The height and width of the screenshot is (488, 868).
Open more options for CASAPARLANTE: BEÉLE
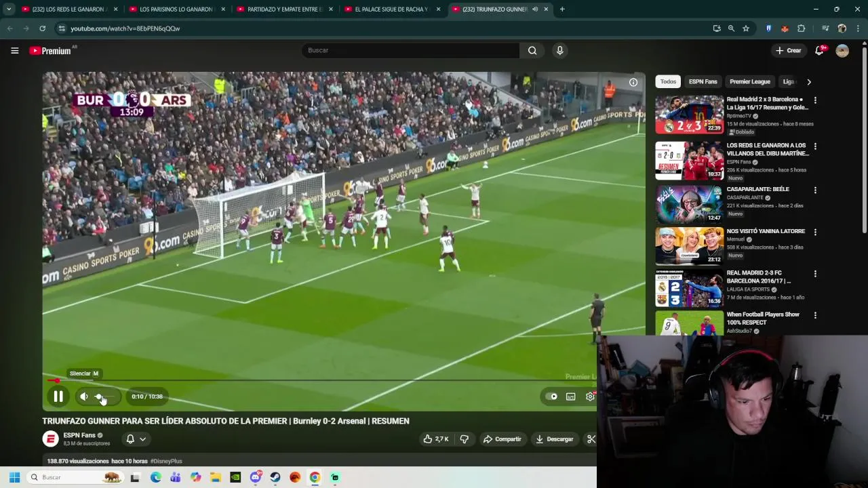point(815,190)
